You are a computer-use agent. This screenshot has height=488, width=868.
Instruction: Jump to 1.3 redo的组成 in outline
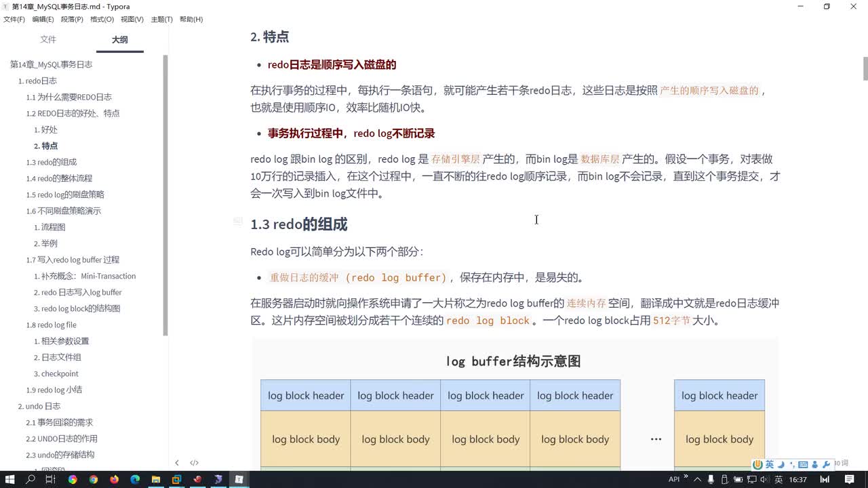pyautogui.click(x=52, y=162)
